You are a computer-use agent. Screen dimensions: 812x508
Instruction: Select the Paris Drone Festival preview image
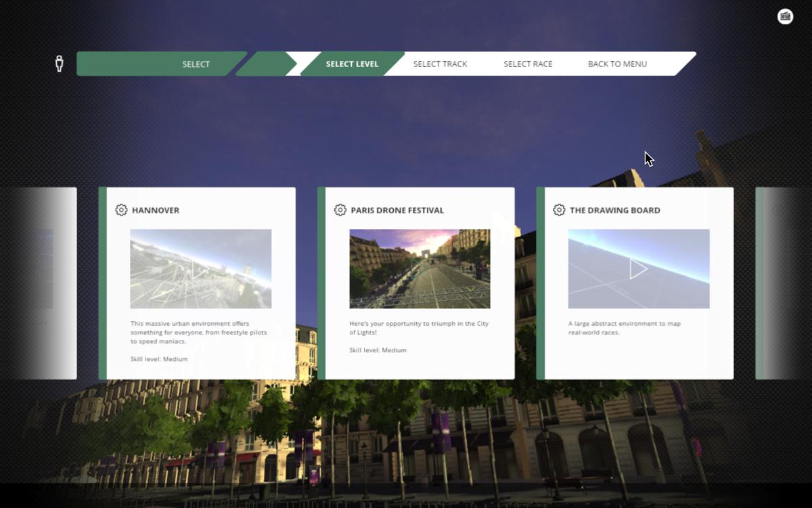coord(420,269)
